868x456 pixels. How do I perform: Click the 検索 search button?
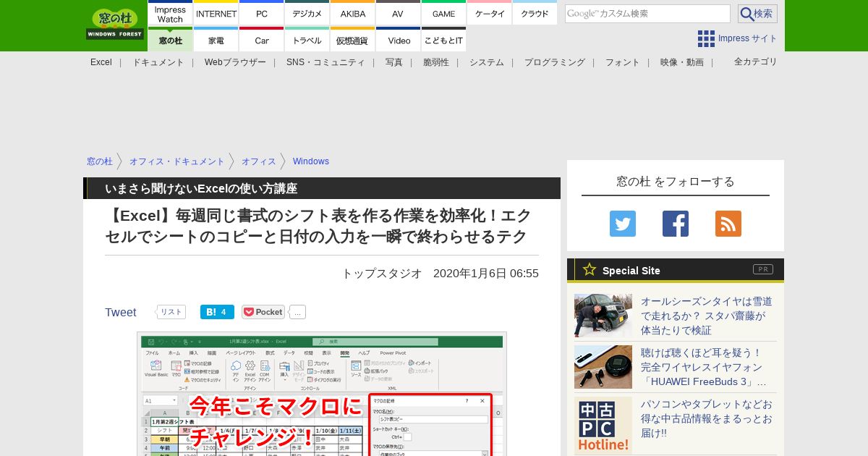(x=757, y=14)
